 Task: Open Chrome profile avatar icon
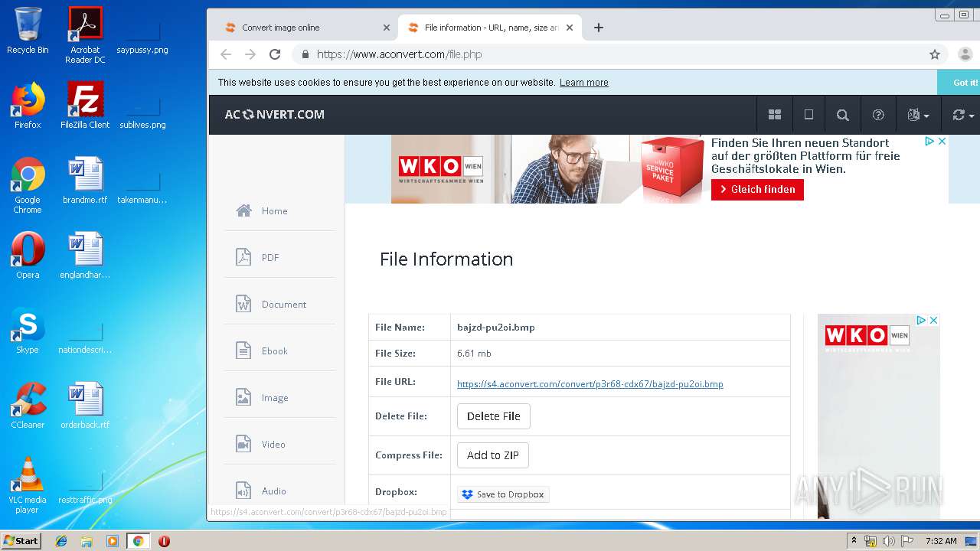coord(965,54)
